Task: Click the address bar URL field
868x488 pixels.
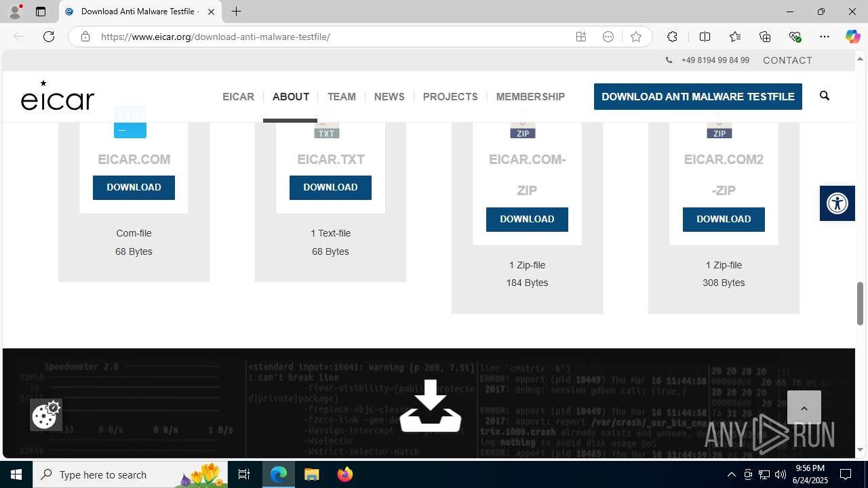Action: [332, 37]
